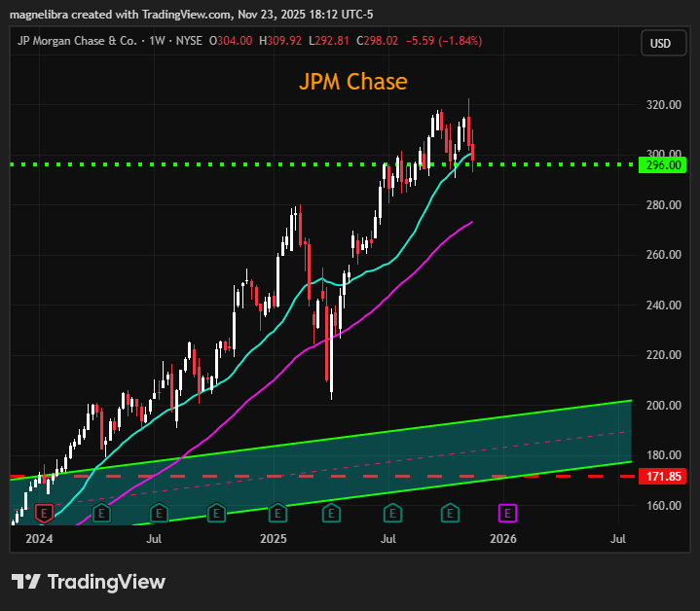Screen dimensions: 700x611
Task: Click the 280.00 price axis label
Action: 663,205
